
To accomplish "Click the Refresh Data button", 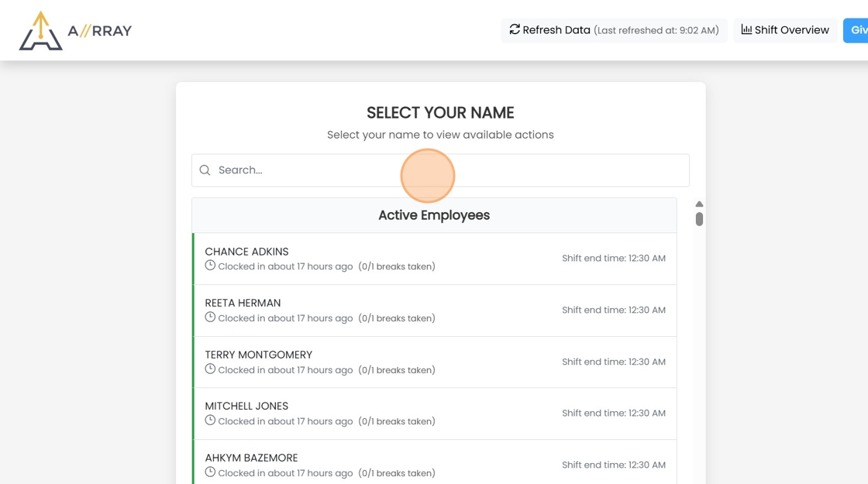I will [614, 30].
